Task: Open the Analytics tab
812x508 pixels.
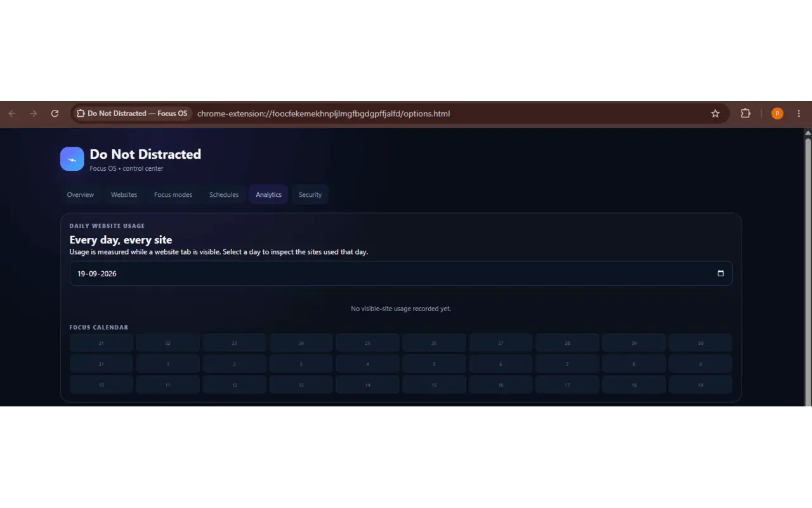Action: (268, 195)
